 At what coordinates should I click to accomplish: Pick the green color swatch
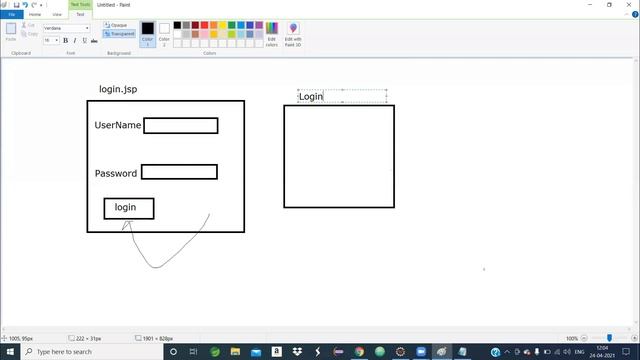tap(232, 25)
